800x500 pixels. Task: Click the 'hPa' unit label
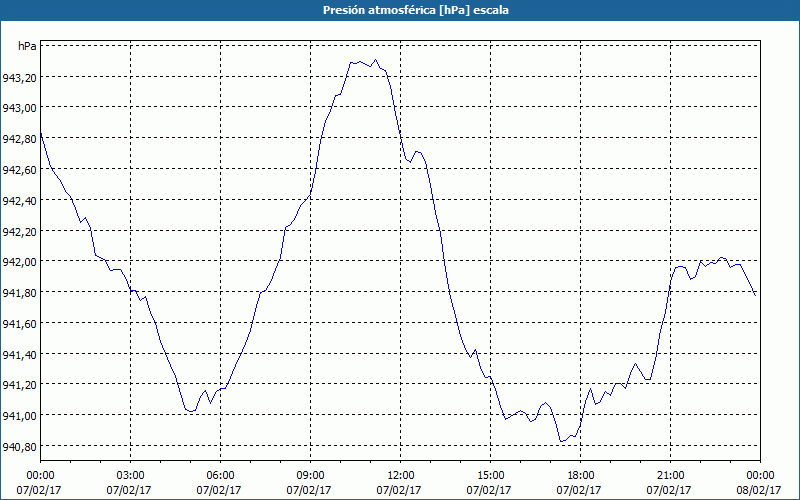(x=27, y=46)
